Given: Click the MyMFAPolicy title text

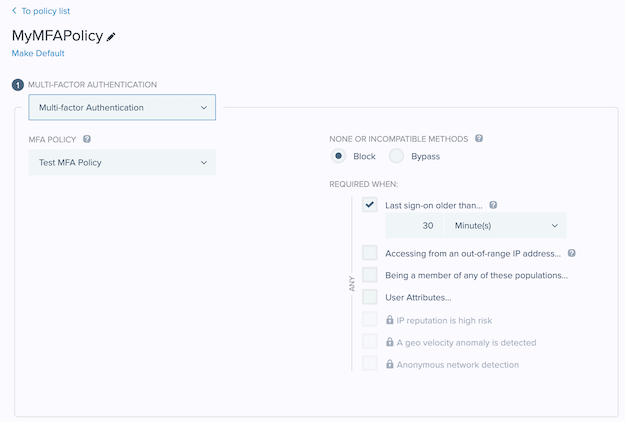Looking at the screenshot, I should click(57, 36).
